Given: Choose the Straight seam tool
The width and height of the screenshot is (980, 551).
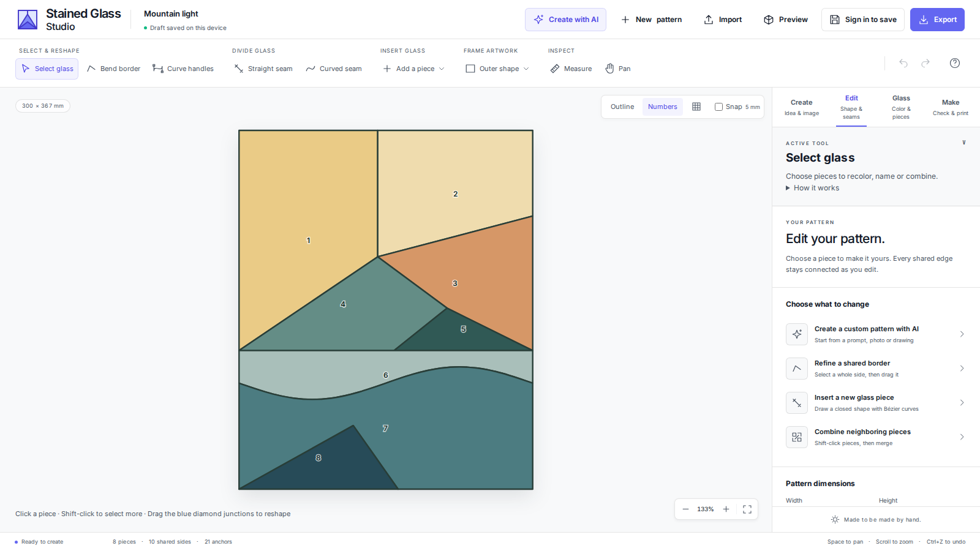Looking at the screenshot, I should tap(263, 69).
